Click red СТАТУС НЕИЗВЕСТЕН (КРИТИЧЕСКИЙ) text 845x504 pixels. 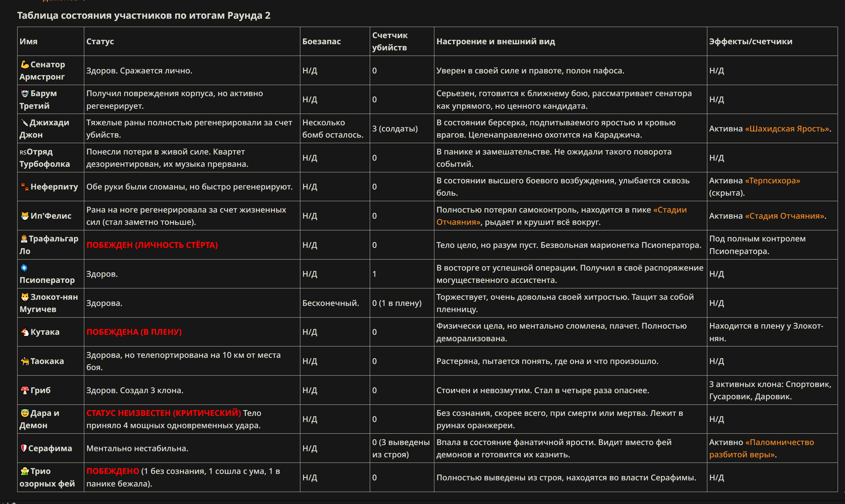164,413
